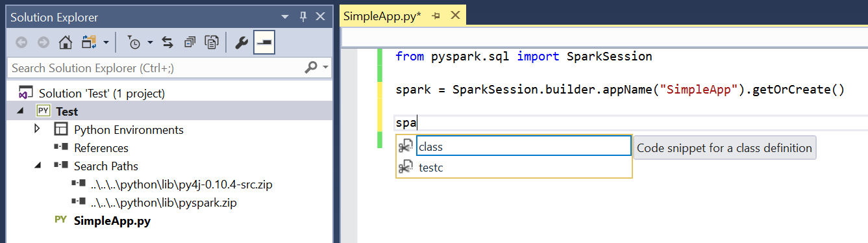Select SimpleApp.py in the tree
Viewport: 868px width, 243px height.
point(112,221)
